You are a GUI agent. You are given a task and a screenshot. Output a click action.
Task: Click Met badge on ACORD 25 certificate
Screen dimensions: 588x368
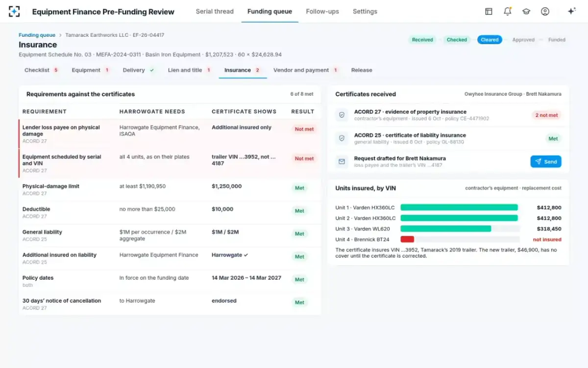tap(553, 139)
